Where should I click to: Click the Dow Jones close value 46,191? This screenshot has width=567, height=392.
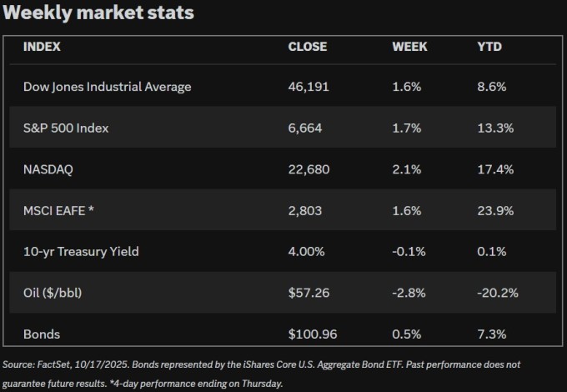(x=308, y=87)
